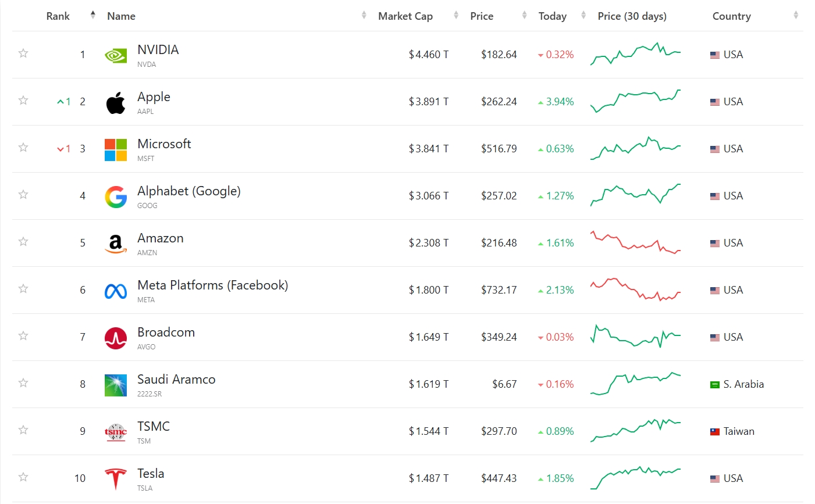The width and height of the screenshot is (815, 504).
Task: Open the TSMC company name link
Action: [x=154, y=427]
